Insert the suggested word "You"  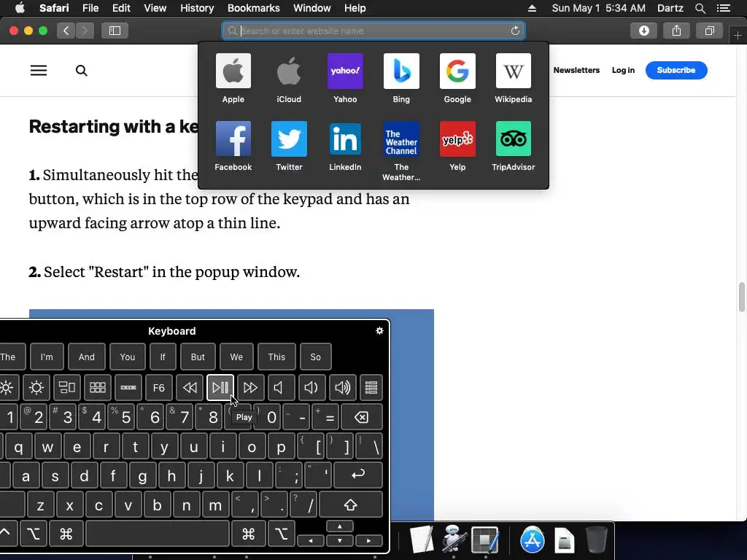pyautogui.click(x=127, y=357)
